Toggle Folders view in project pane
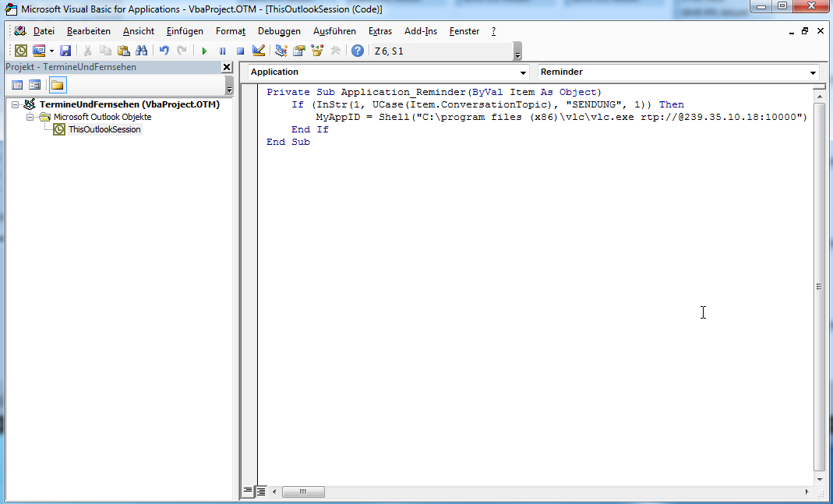This screenshot has width=833, height=504. coord(58,85)
